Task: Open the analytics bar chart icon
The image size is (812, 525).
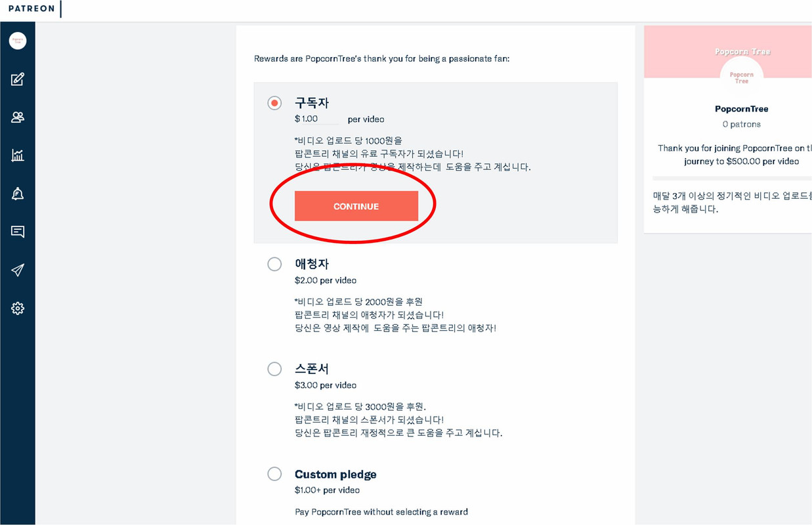Action: coord(18,156)
